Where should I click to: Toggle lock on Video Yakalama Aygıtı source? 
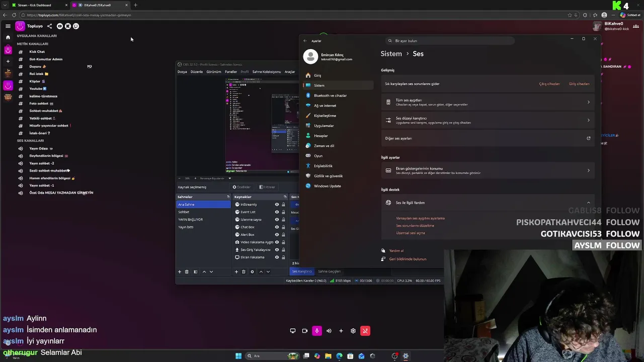[x=283, y=242]
